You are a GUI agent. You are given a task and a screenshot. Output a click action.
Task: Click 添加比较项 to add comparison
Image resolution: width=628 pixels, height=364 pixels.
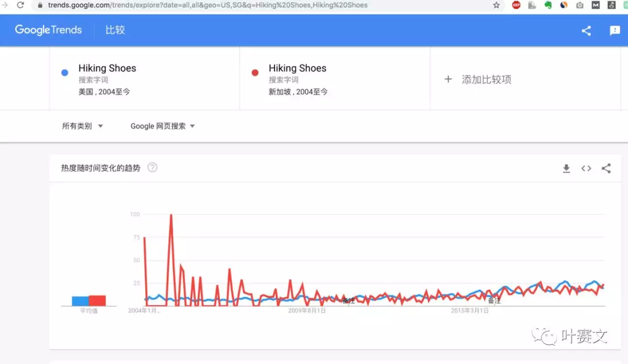pos(477,79)
